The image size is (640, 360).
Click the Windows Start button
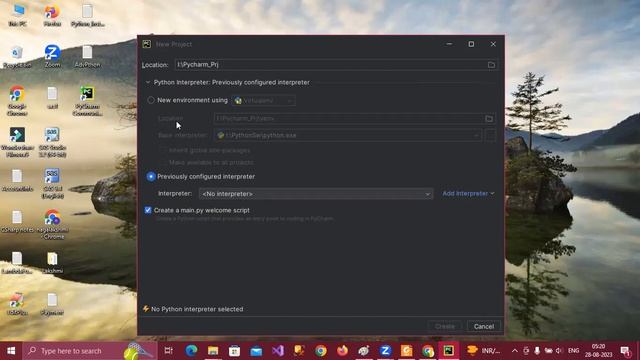click(x=11, y=351)
